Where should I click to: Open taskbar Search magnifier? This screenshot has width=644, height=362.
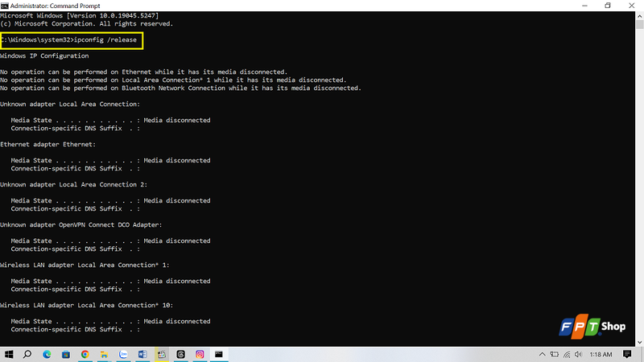tap(27, 354)
